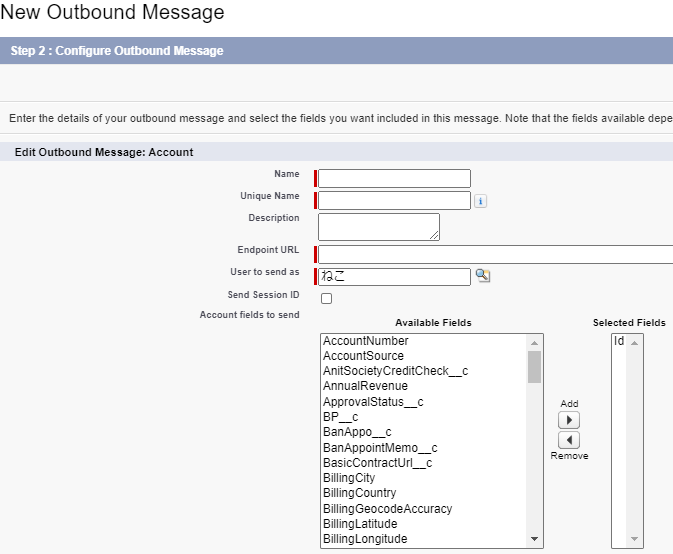Focus the Unique Name text box
This screenshot has height=554, width=673.
pos(394,201)
